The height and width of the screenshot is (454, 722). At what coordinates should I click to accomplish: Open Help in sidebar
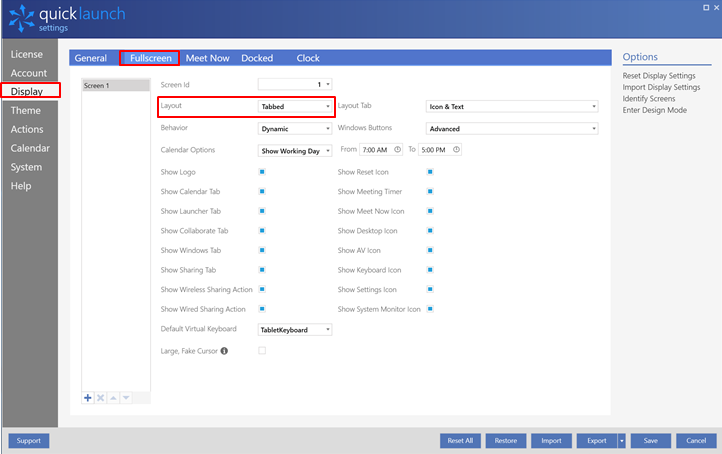[x=21, y=186]
